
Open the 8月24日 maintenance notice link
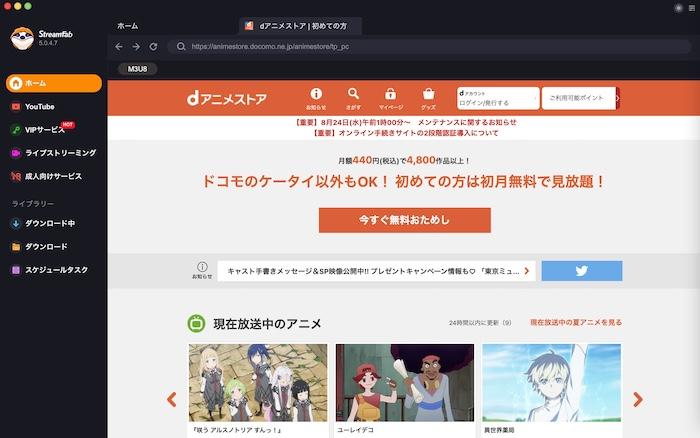pyautogui.click(x=405, y=122)
